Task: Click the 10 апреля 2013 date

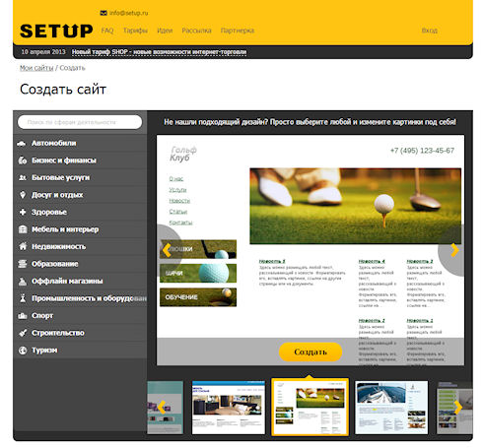Action: click(43, 52)
